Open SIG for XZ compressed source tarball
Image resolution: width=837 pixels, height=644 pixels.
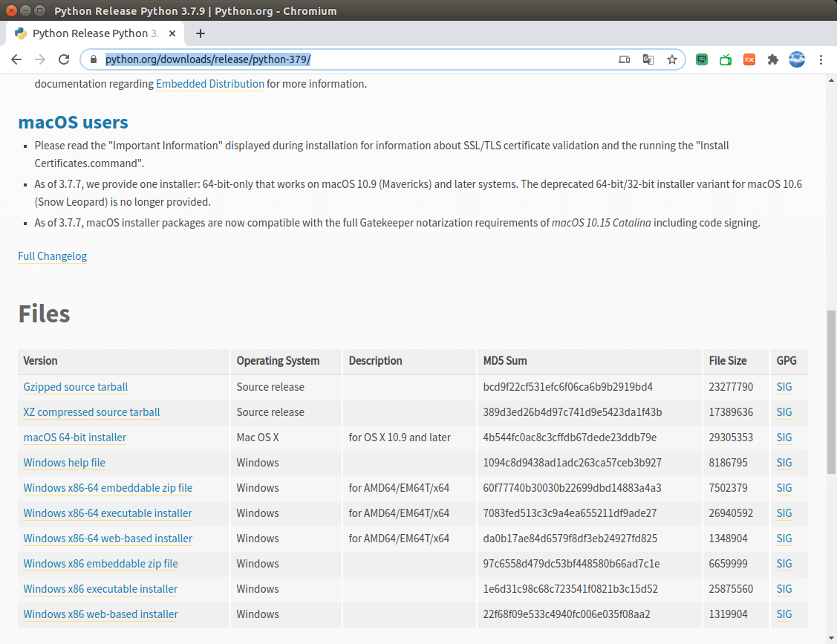pyautogui.click(x=784, y=412)
